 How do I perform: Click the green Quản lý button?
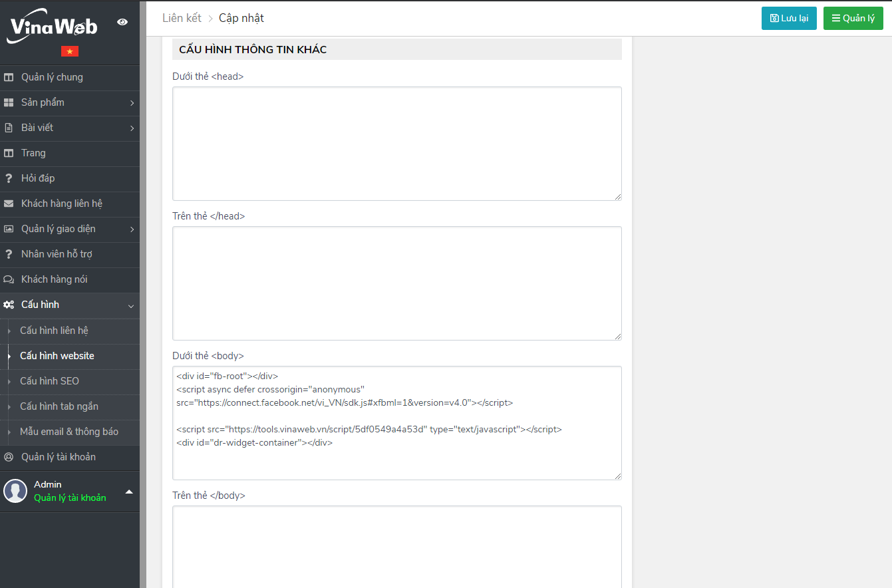click(853, 19)
